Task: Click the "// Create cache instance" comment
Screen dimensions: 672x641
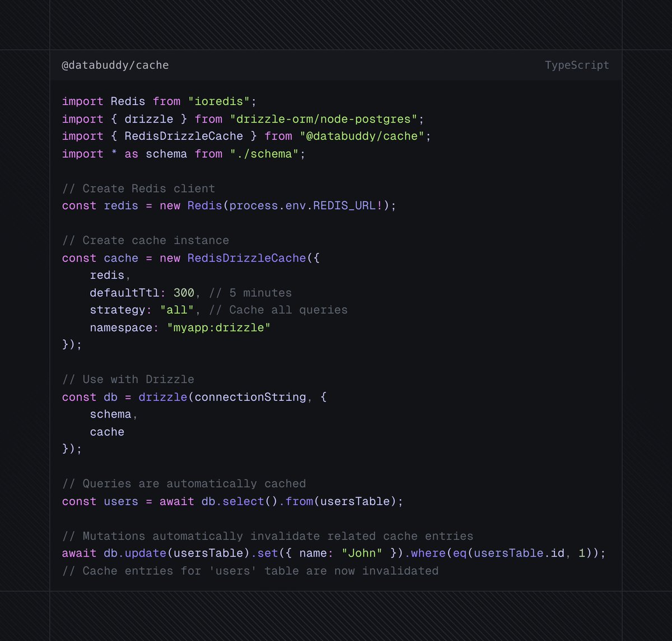Action: click(146, 240)
